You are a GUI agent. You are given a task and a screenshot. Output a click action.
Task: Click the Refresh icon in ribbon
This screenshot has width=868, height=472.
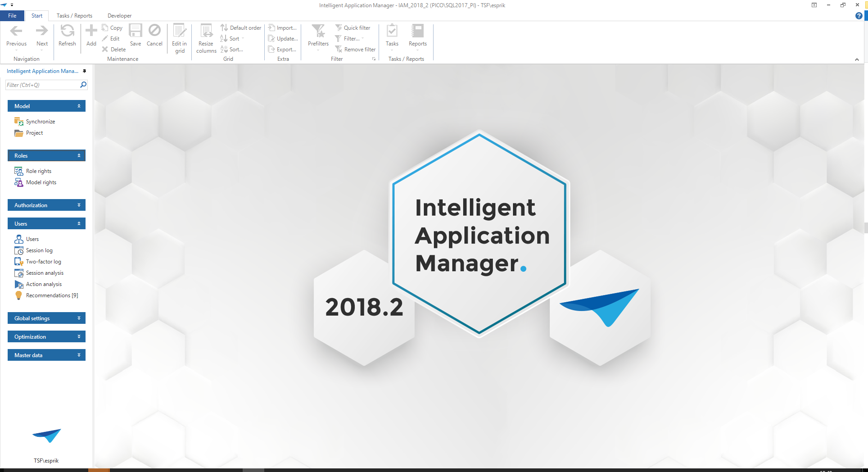point(67,32)
